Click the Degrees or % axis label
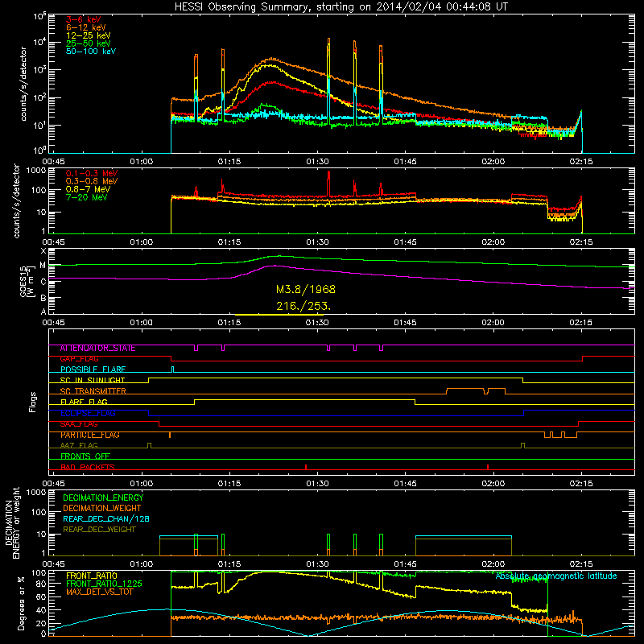Screen dimensions: 644x644 click(21, 603)
